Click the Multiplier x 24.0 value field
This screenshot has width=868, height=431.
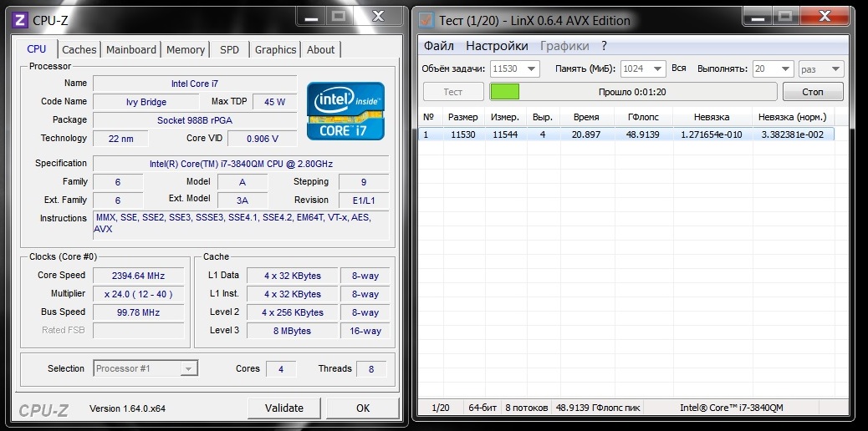(x=138, y=294)
